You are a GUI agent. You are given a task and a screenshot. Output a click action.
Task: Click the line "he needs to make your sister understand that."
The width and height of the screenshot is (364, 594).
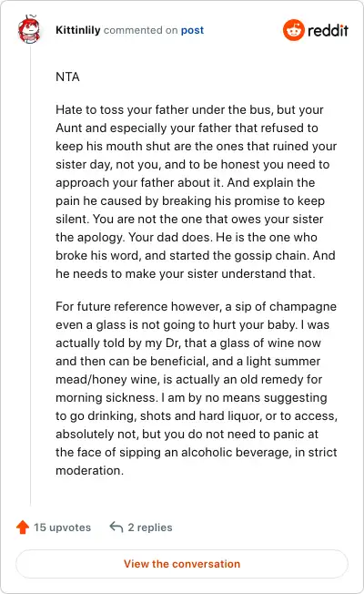coord(186,273)
